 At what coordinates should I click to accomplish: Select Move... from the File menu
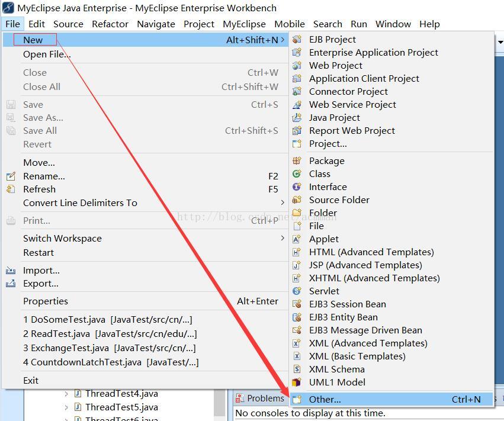coord(146,163)
